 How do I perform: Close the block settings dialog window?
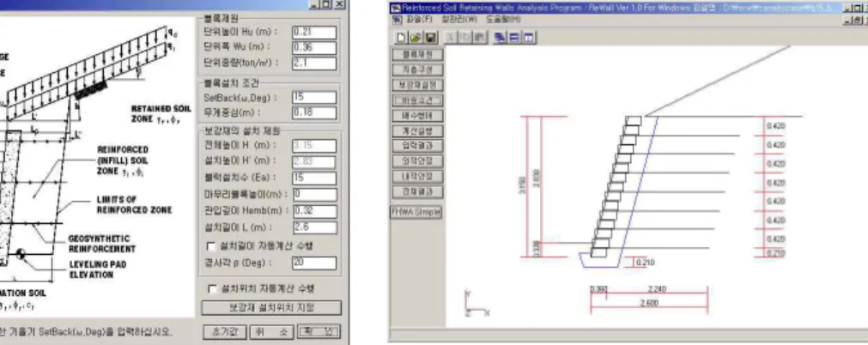coord(339,4)
